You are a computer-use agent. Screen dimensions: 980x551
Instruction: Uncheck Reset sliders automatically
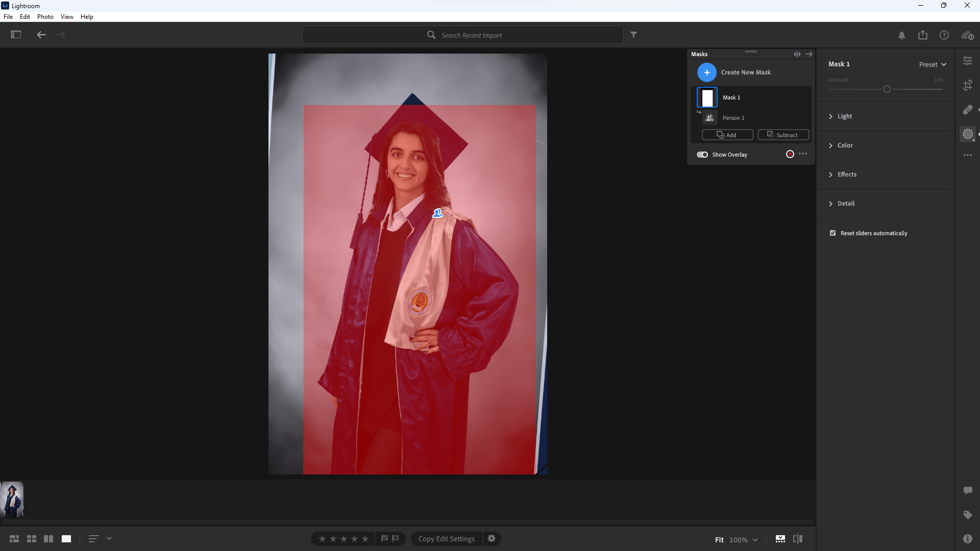832,233
